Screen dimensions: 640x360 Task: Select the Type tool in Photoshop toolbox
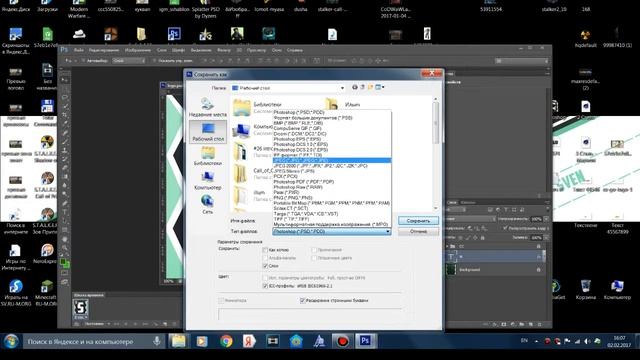point(65,212)
